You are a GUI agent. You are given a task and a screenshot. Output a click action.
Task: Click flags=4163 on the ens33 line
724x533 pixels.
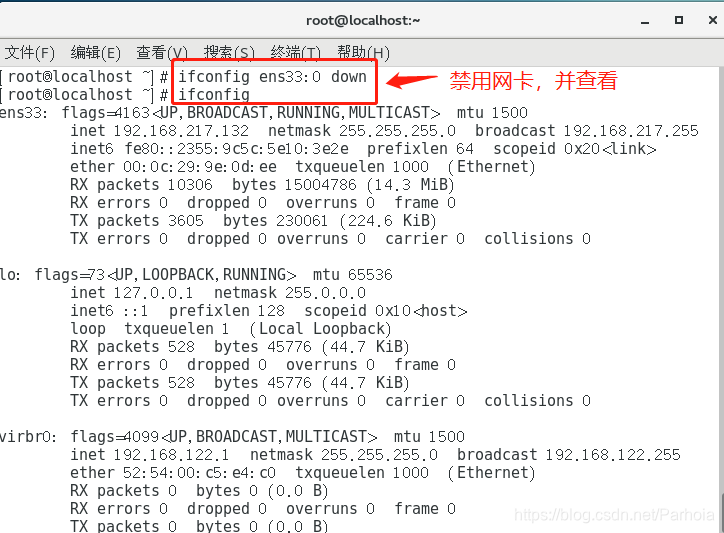(x=106, y=113)
